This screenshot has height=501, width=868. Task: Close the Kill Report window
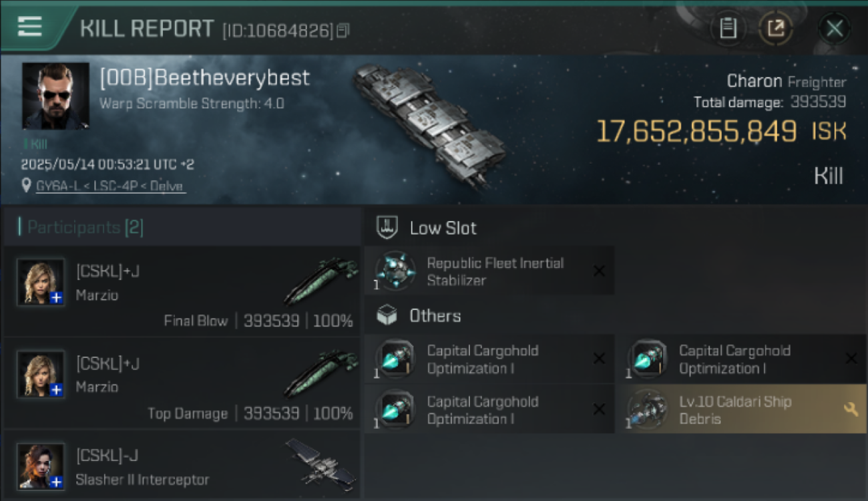(835, 29)
